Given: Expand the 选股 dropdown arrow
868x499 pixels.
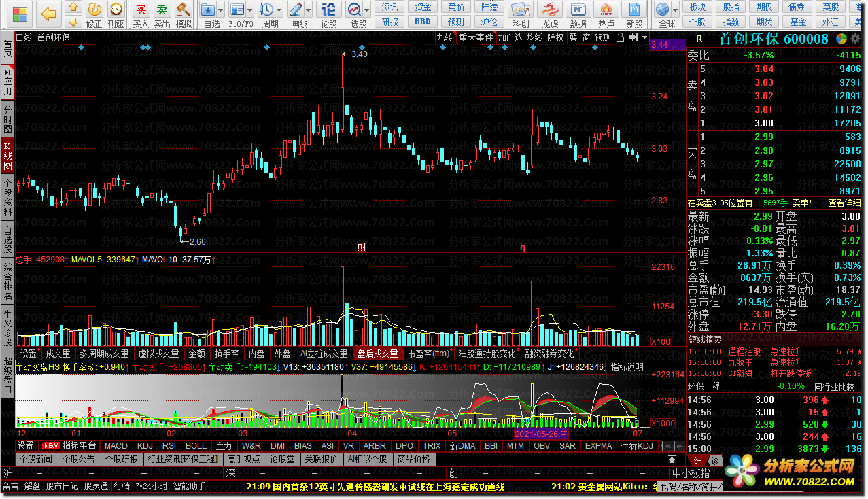Looking at the screenshot, I should 367,10.
